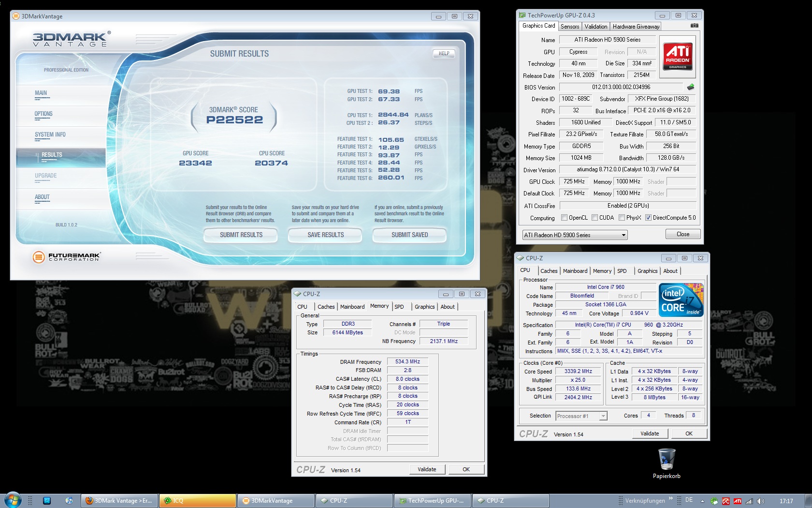Click SAVE RESULTS button
812x508 pixels.
pyautogui.click(x=325, y=235)
